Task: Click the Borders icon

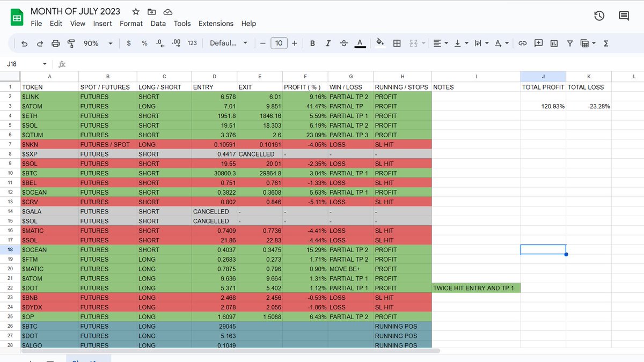Action: click(x=397, y=43)
